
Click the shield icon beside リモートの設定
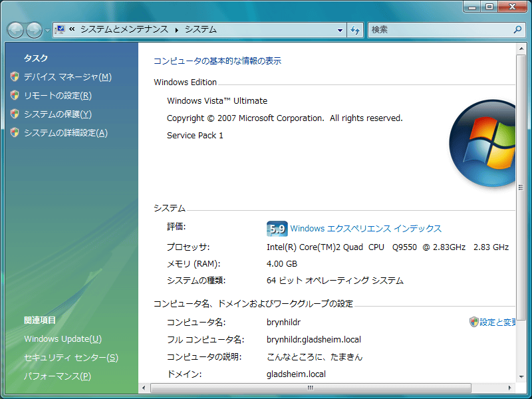pos(15,96)
